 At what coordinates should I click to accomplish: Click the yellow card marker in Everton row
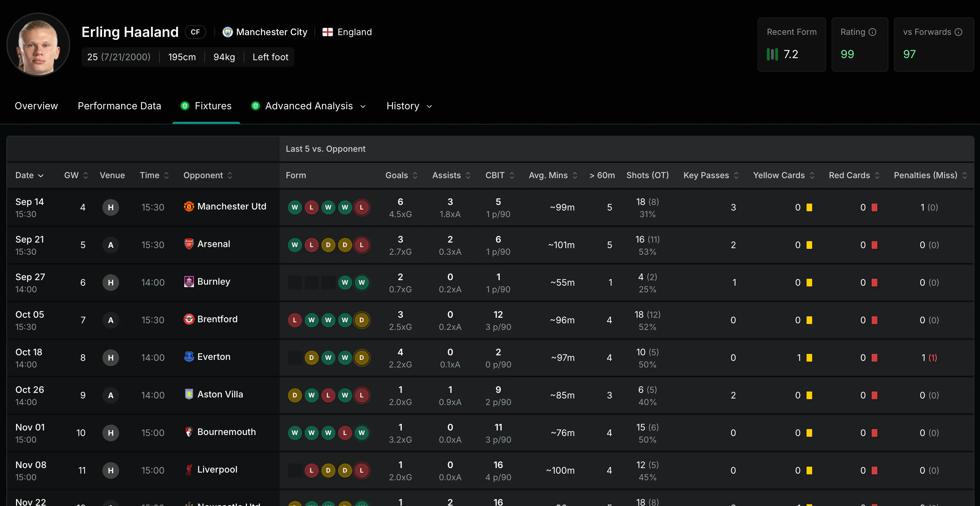(809, 358)
